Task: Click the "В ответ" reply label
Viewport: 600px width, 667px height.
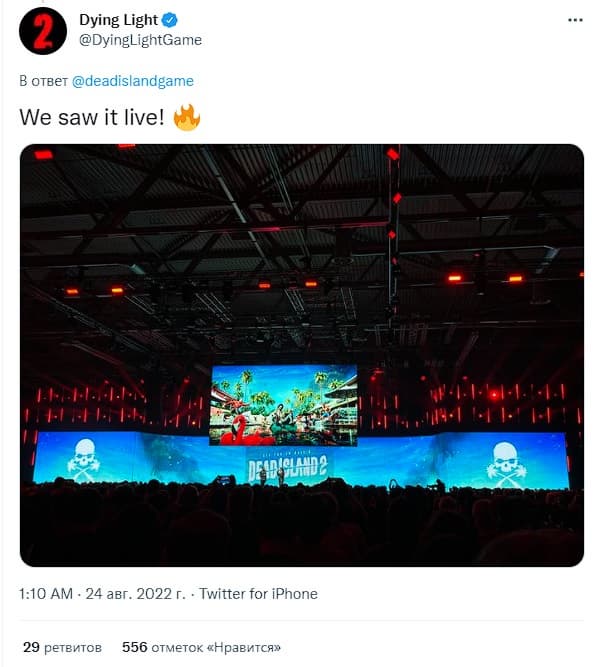Action: pyautogui.click(x=43, y=81)
